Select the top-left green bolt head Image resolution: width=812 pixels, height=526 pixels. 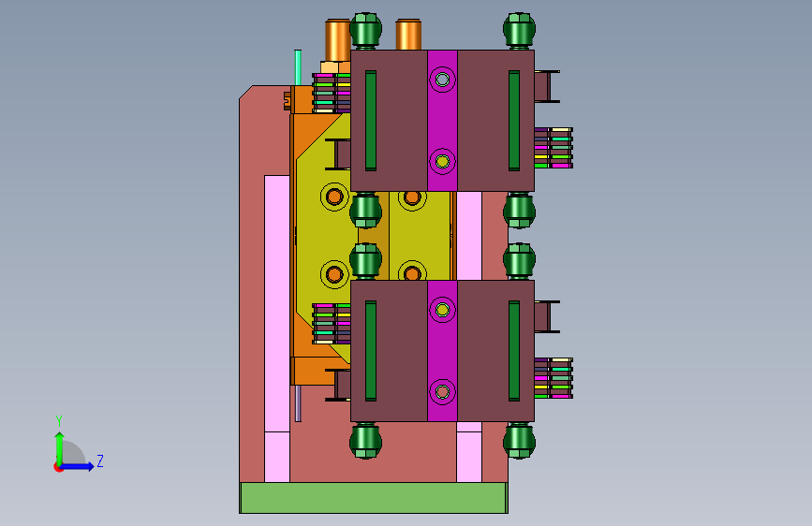[365, 30]
